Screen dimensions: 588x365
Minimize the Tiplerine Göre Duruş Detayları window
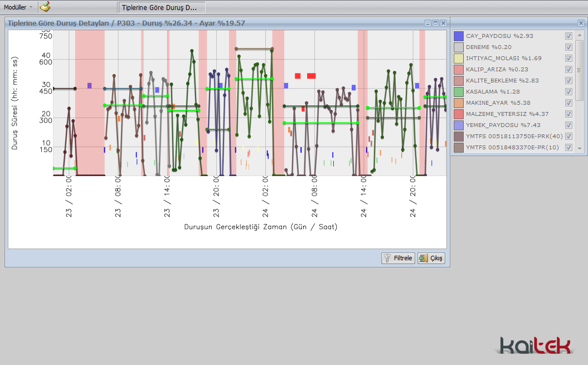pos(427,23)
